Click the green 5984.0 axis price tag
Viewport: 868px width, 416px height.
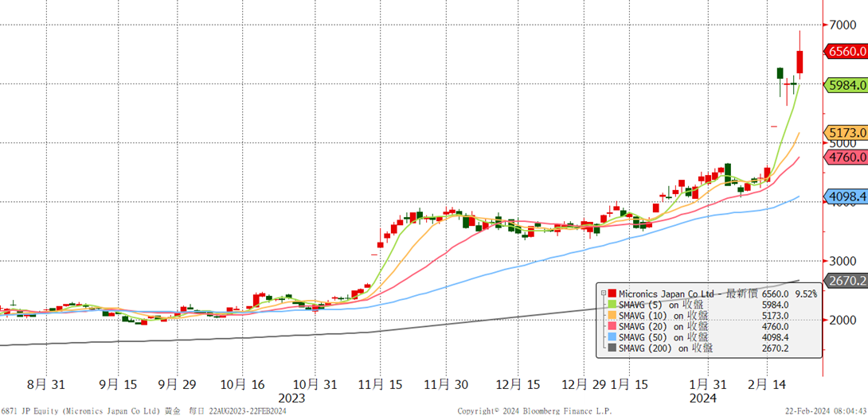point(846,85)
